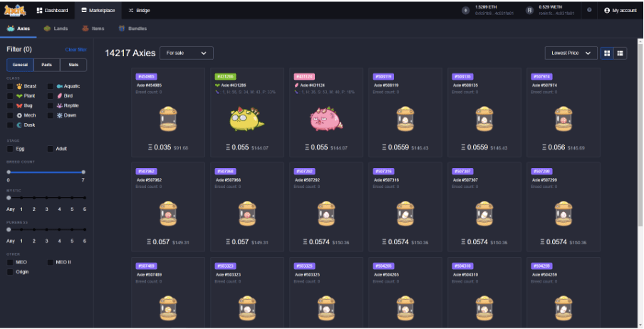Click the Ethereum wallet icon

coord(465,11)
